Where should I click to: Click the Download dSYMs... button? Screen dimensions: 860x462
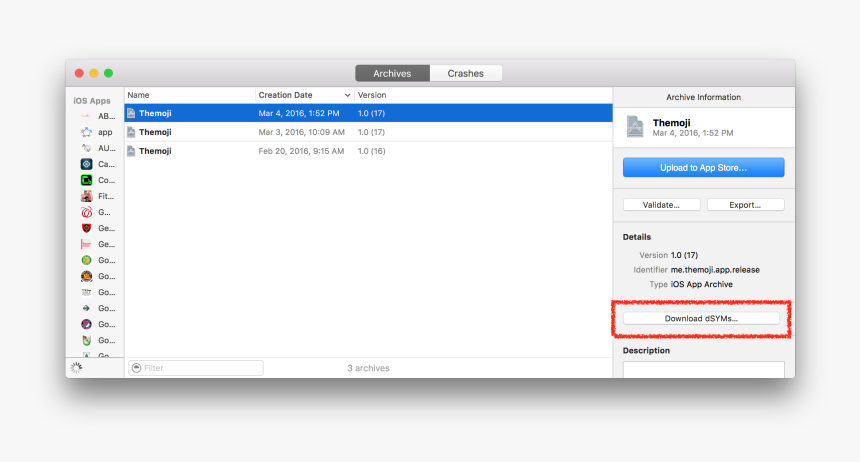701,318
